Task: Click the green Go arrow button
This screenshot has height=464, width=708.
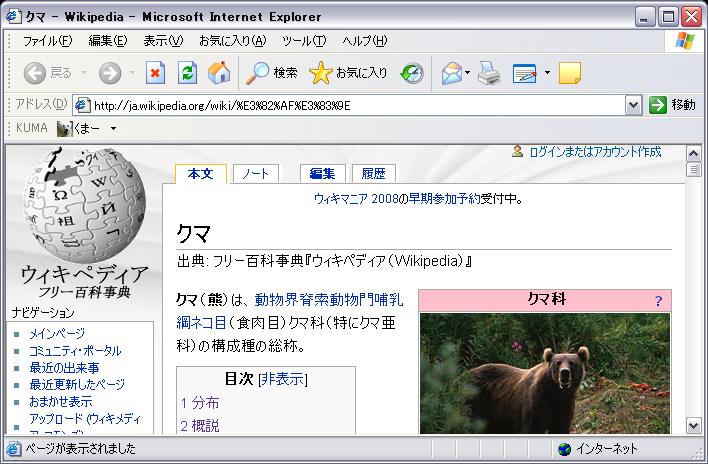Action: coord(657,105)
